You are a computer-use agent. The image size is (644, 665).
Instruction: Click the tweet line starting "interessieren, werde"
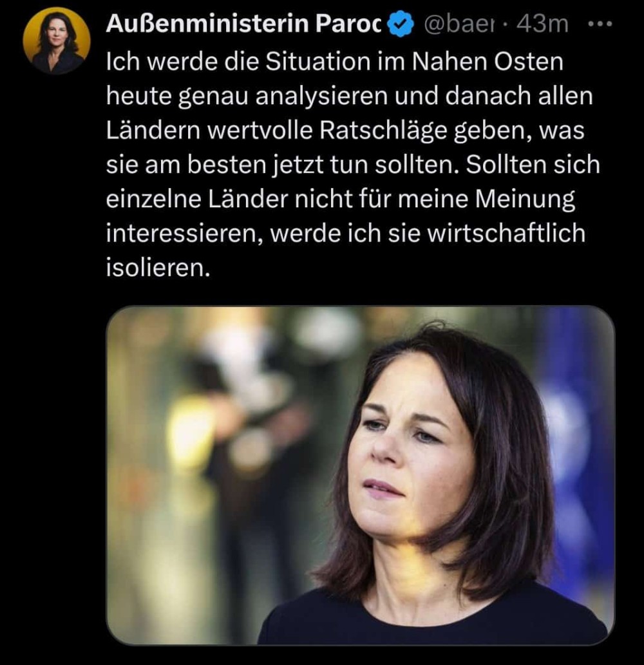coord(345,233)
